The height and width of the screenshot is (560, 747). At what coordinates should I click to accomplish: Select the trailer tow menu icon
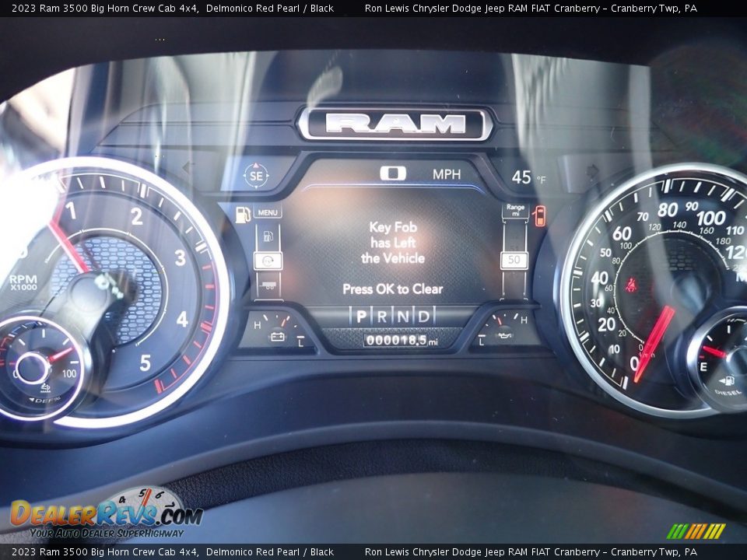click(x=268, y=285)
